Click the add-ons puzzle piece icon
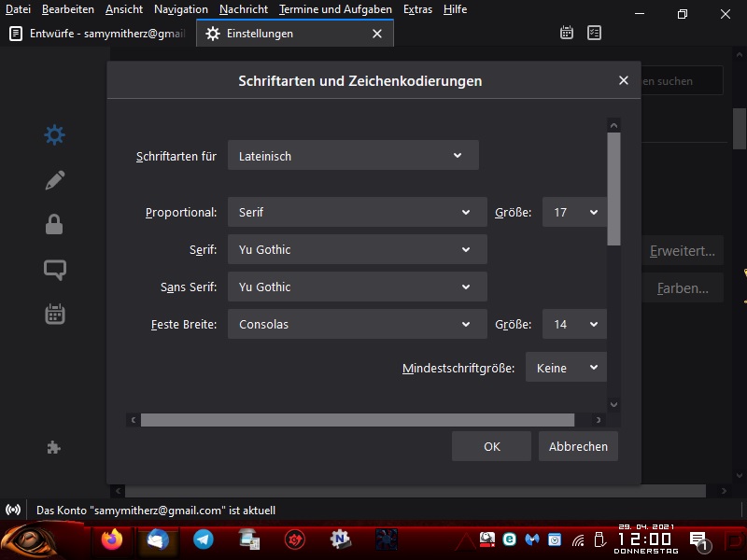Viewport: 747px width, 560px height. pyautogui.click(x=54, y=448)
